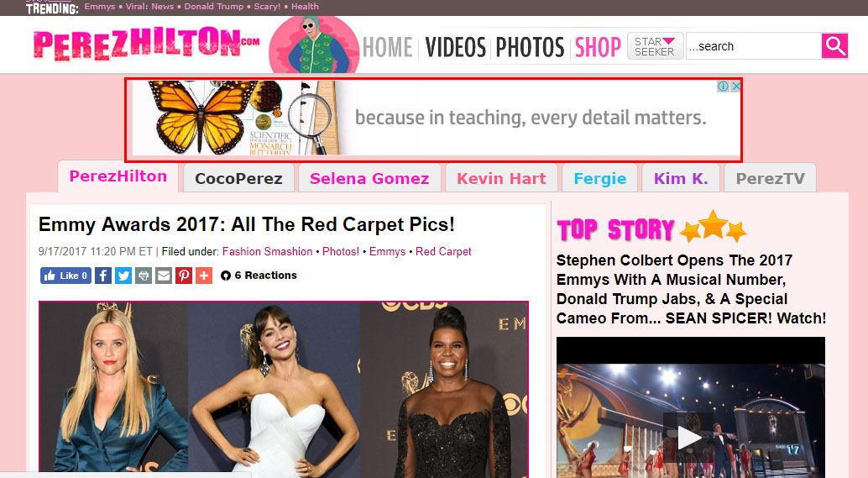This screenshot has height=478, width=868.
Task: Click the print icon in share bar
Action: (144, 276)
